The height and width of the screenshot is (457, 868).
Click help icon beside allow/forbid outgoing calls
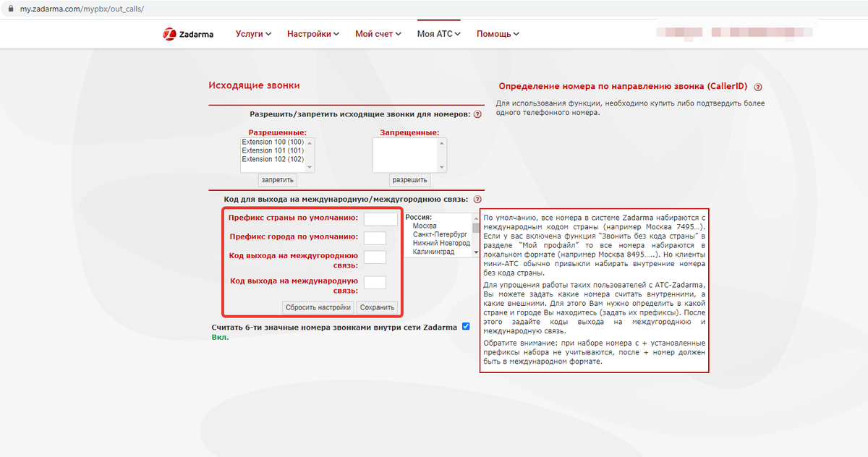click(477, 114)
